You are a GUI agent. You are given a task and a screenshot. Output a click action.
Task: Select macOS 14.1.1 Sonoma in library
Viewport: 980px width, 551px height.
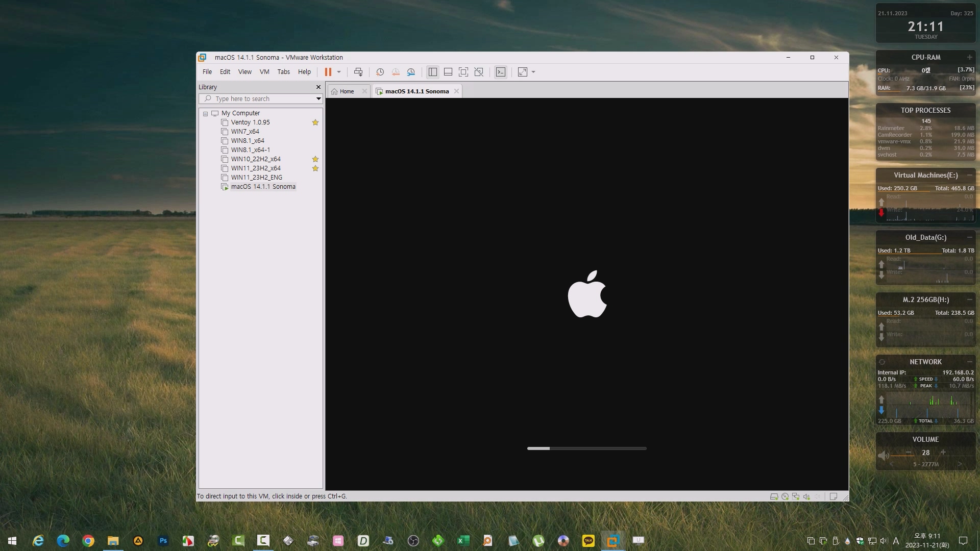tap(263, 187)
